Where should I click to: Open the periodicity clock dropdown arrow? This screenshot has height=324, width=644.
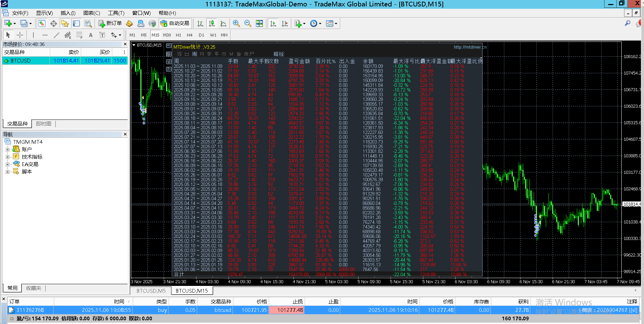point(320,24)
